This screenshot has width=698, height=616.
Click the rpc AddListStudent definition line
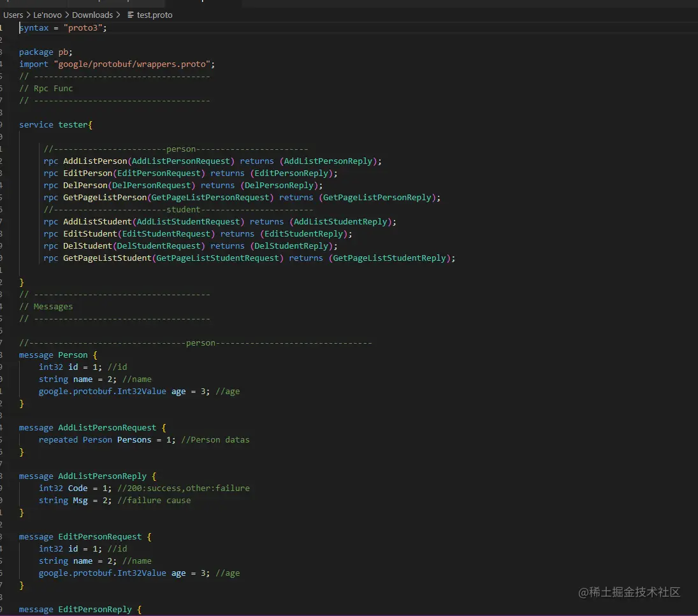[220, 222]
